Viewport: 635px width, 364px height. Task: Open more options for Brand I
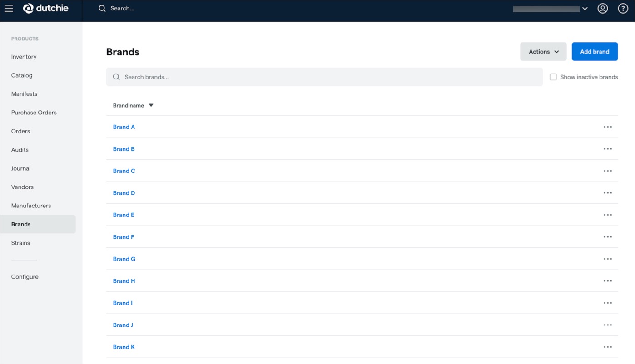608,303
